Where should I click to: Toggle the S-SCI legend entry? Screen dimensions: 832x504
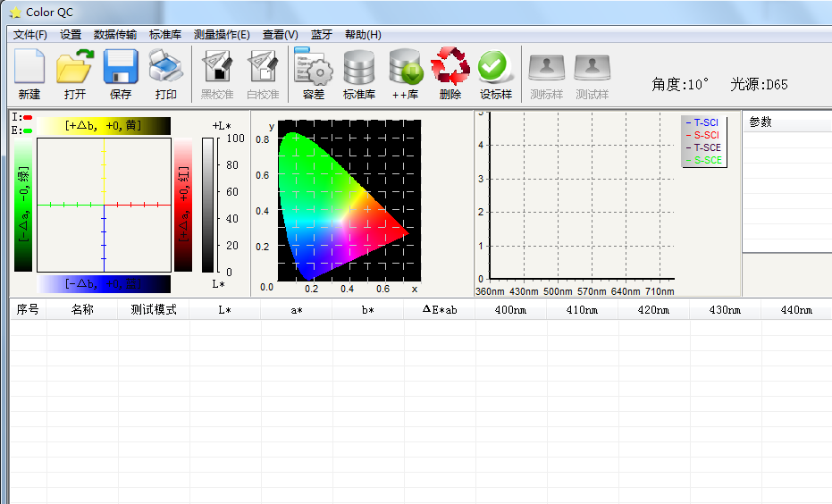pyautogui.click(x=706, y=135)
